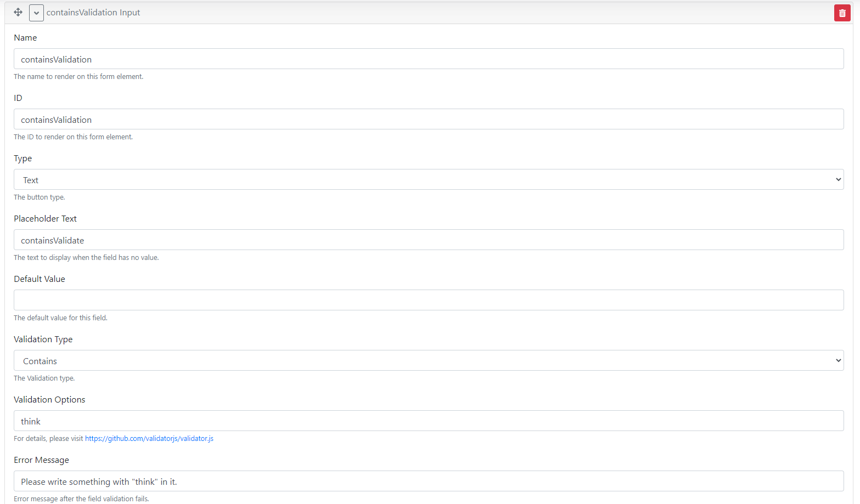Click the Placeholder Text input field
The width and height of the screenshot is (860, 504).
tap(429, 240)
